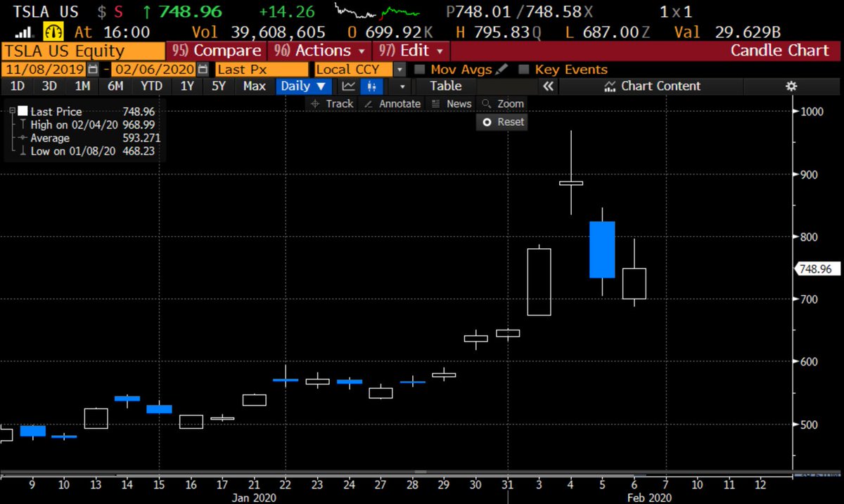Click the end date field 02/06/2020
Viewport: 844px width, 504px height.
point(153,70)
